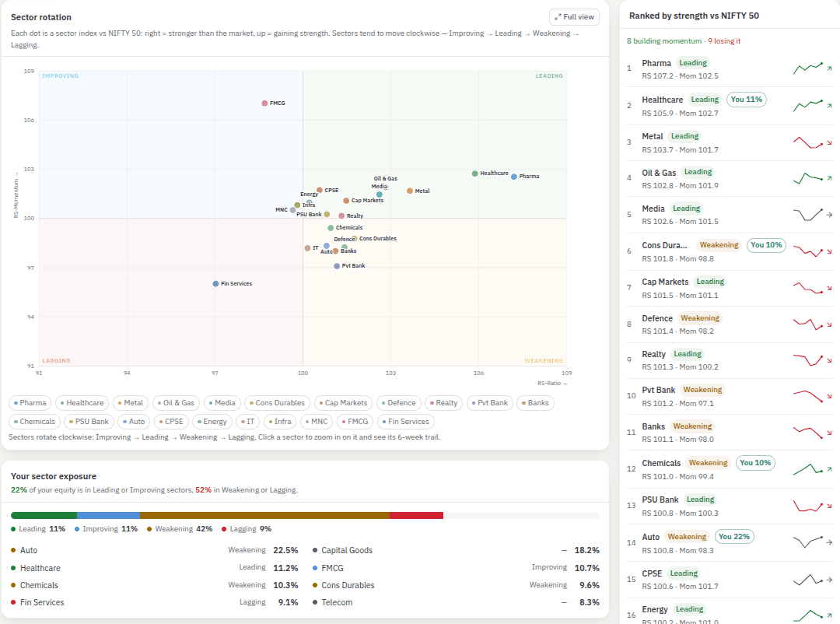Click the Weakening 42% legend entry
The width and height of the screenshot is (840, 624).
[x=180, y=529]
